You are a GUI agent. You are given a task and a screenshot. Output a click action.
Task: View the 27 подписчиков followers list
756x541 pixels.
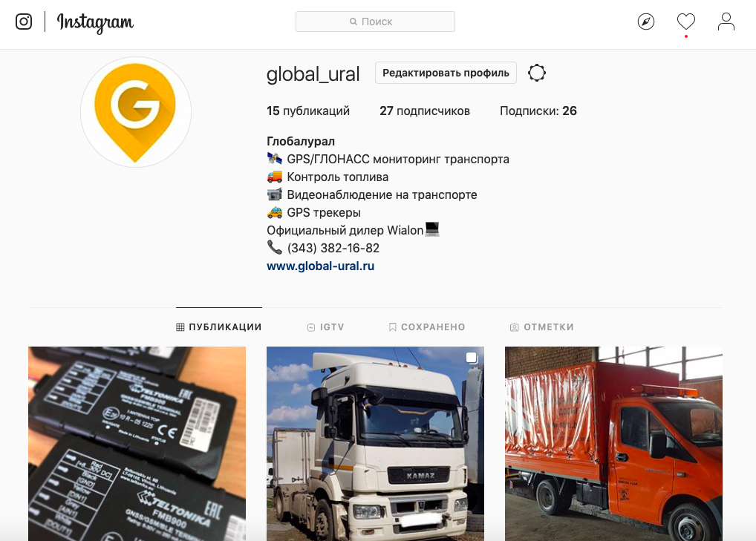[x=424, y=111]
